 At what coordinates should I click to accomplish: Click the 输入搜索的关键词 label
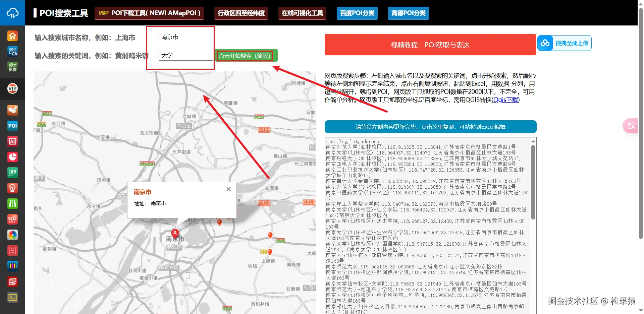pos(91,56)
